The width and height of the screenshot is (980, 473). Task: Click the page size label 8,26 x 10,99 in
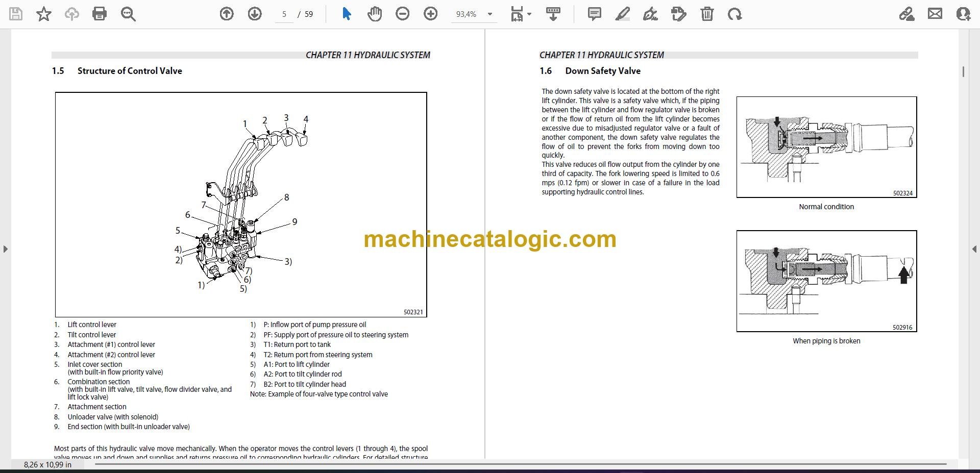[x=47, y=464]
